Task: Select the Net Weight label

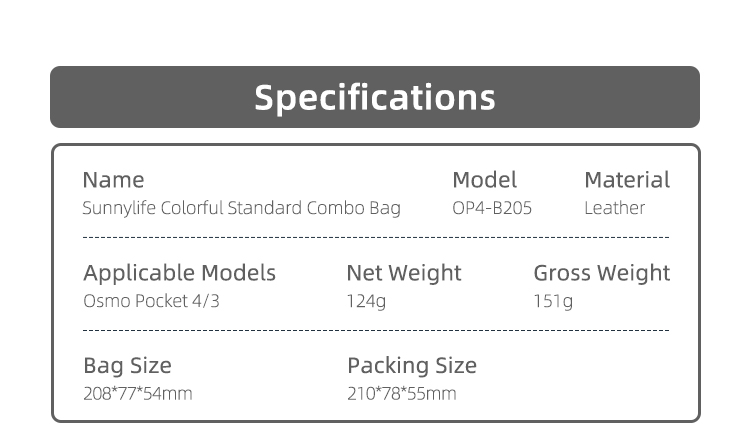Action: coord(403,273)
